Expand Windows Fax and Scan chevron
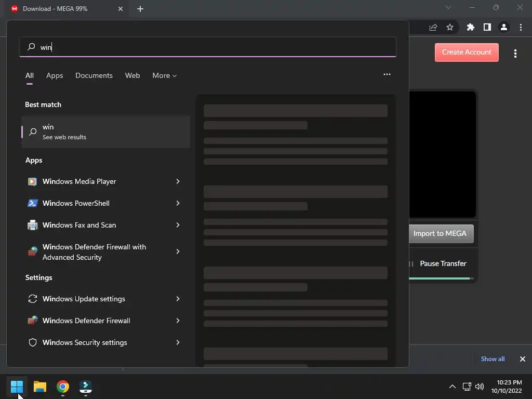The width and height of the screenshot is (532, 399). pos(178,225)
